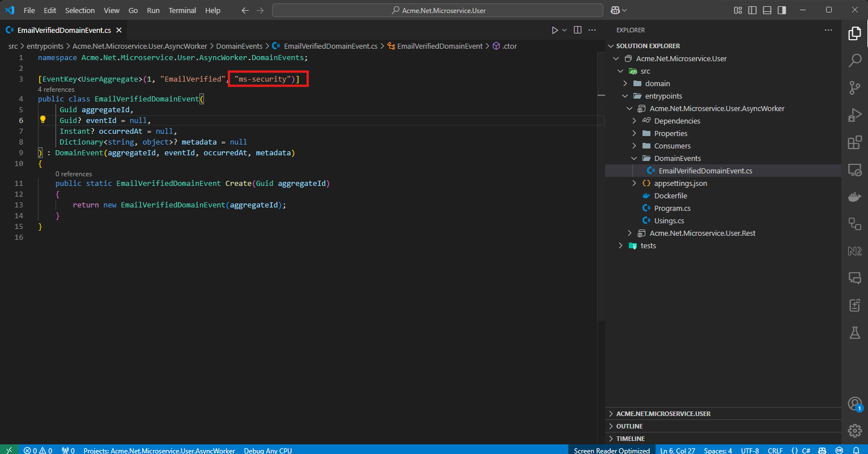Open the Run and Debug view
868x454 pixels.
tap(854, 115)
